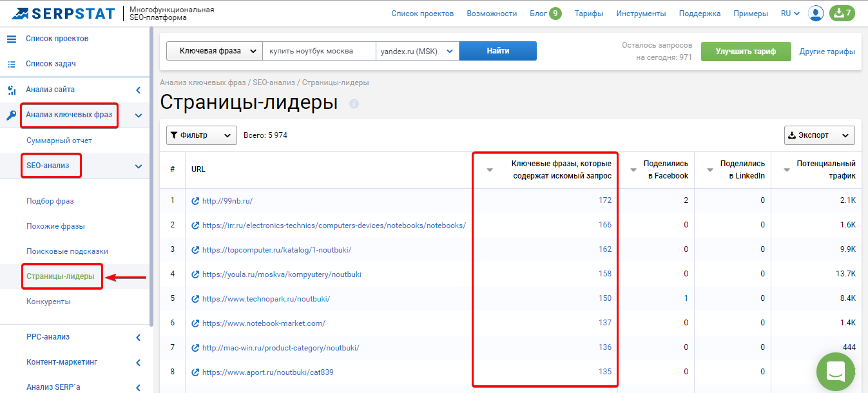The image size is (868, 393).
Task: Click the hamburger icon beside Список проектов
Action: [11, 39]
